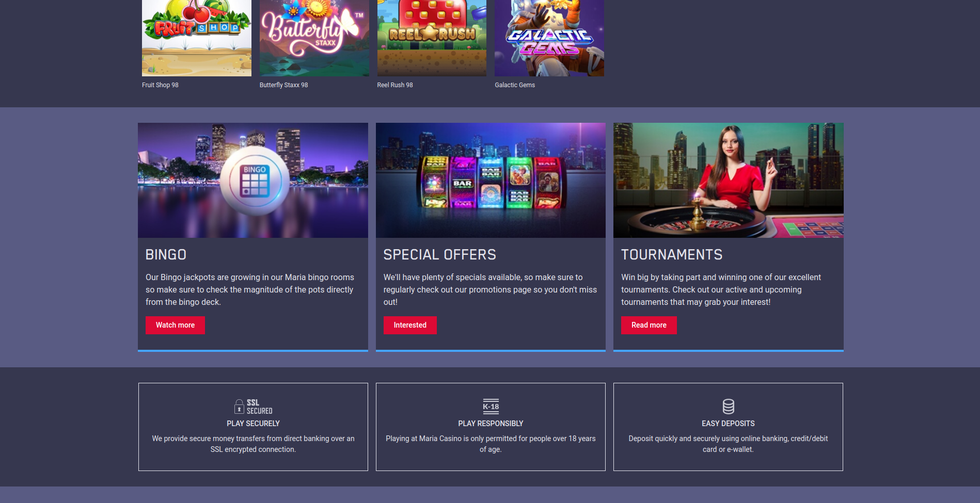Open the Butterfly Staxx 98 game thumbnail

tap(314, 38)
